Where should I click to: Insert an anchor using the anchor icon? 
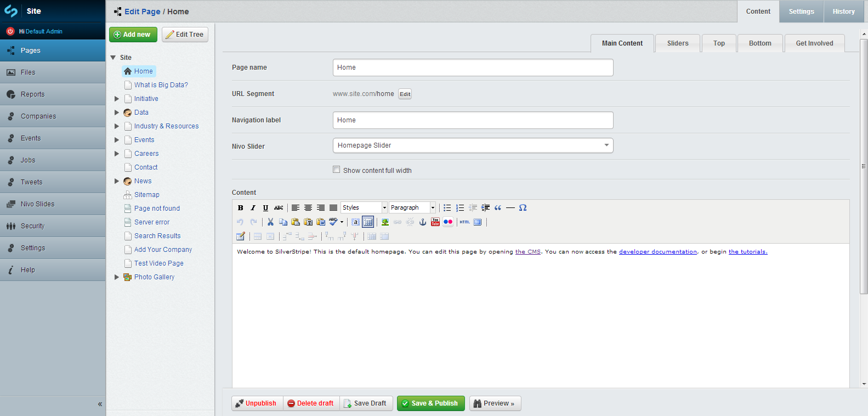[x=423, y=222]
